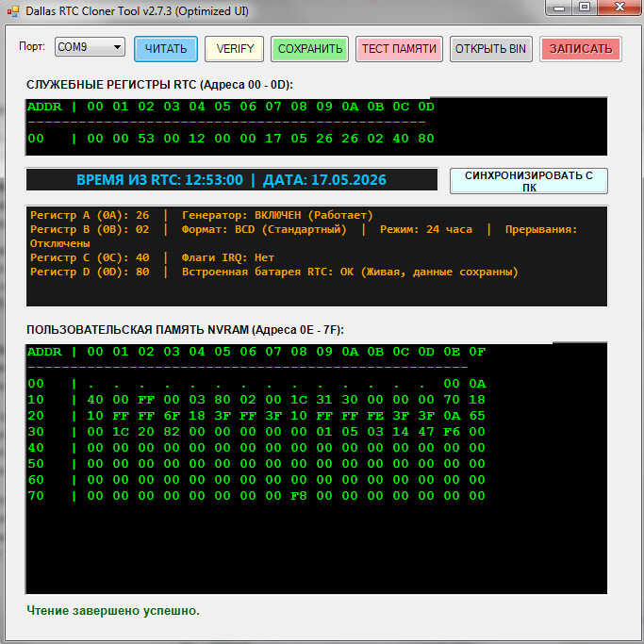Click Формат: BCD (Стандартный) text

pyautogui.click(x=264, y=229)
